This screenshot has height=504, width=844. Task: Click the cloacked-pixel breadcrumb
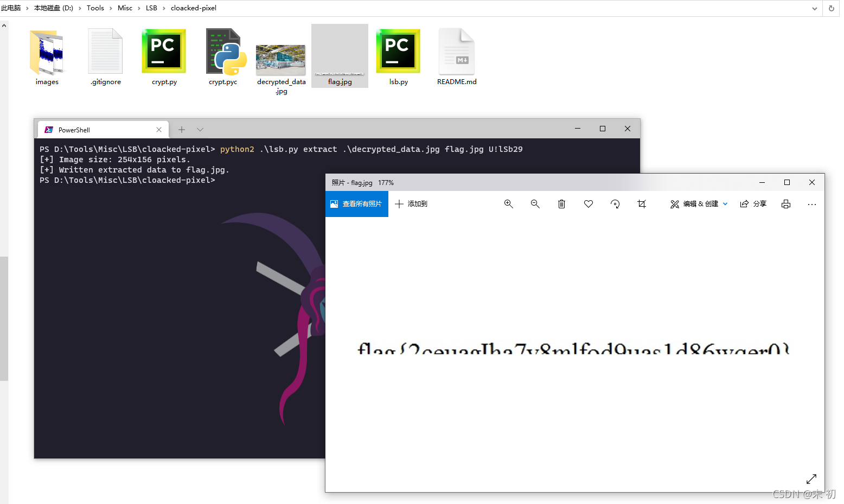194,8
